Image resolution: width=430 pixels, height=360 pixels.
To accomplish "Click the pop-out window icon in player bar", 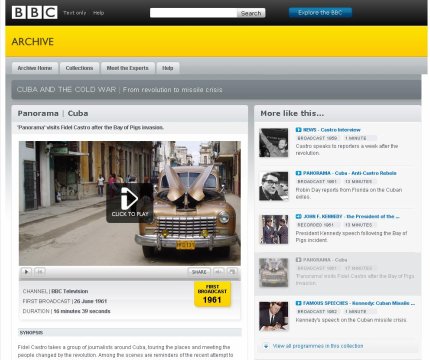I will point(232,272).
